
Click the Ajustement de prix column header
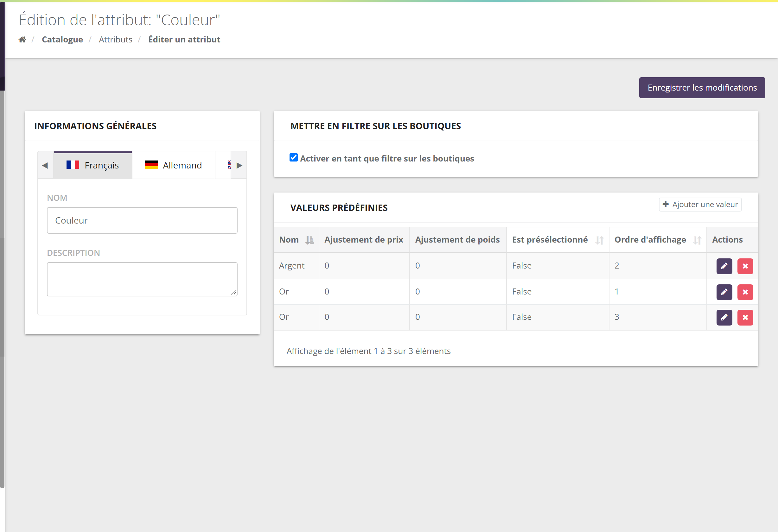point(364,240)
